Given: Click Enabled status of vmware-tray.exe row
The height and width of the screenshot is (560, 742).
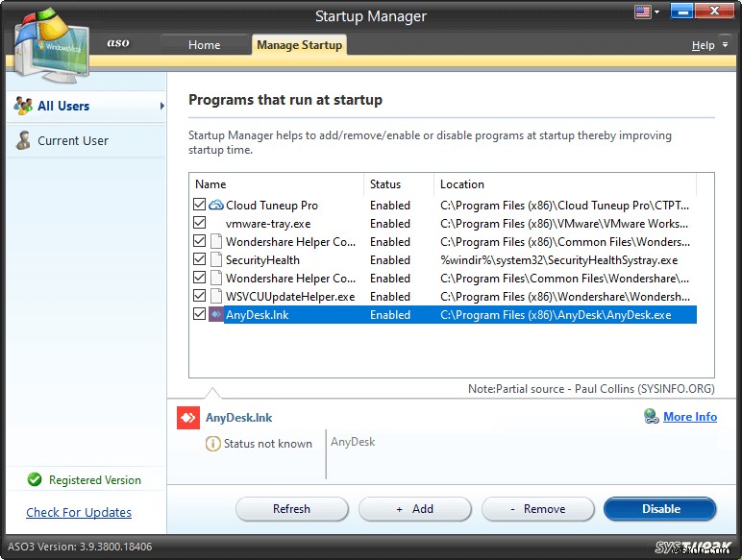Looking at the screenshot, I should click(390, 224).
